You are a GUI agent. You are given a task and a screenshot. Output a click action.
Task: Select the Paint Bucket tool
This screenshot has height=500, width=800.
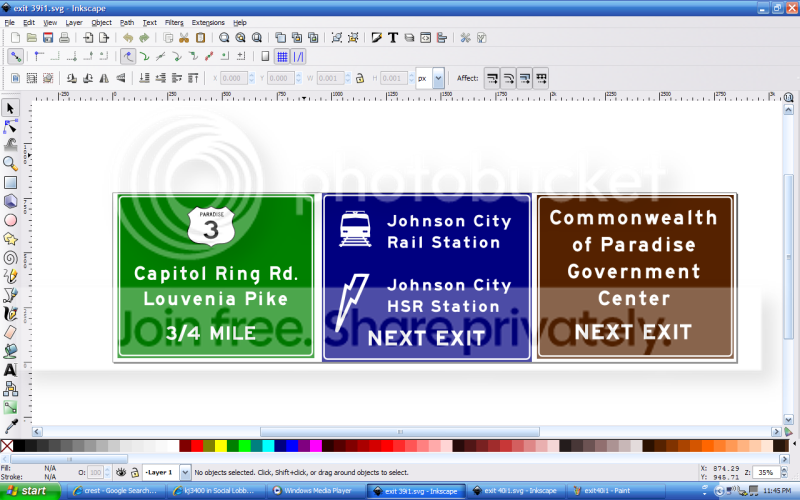click(x=10, y=351)
